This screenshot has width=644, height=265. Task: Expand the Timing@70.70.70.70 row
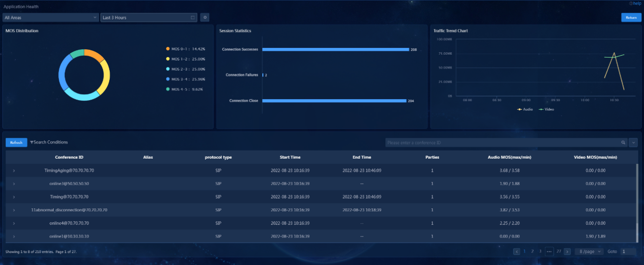click(x=14, y=197)
